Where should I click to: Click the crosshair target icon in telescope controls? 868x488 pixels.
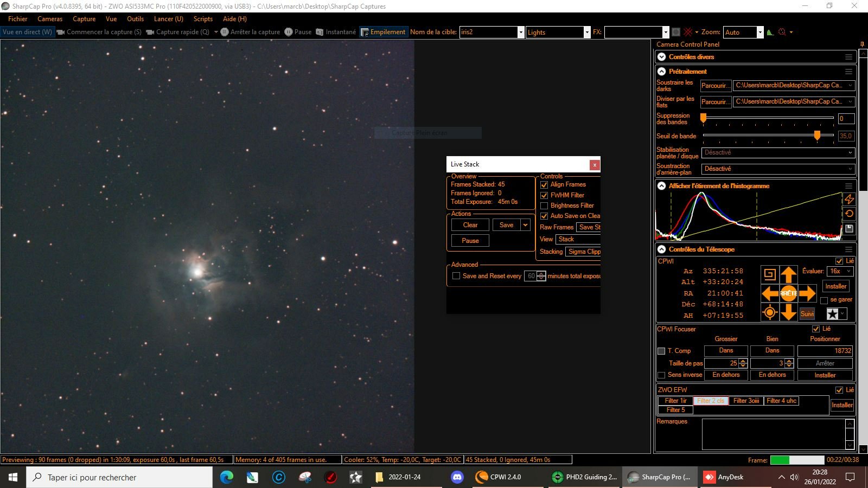pos(770,312)
